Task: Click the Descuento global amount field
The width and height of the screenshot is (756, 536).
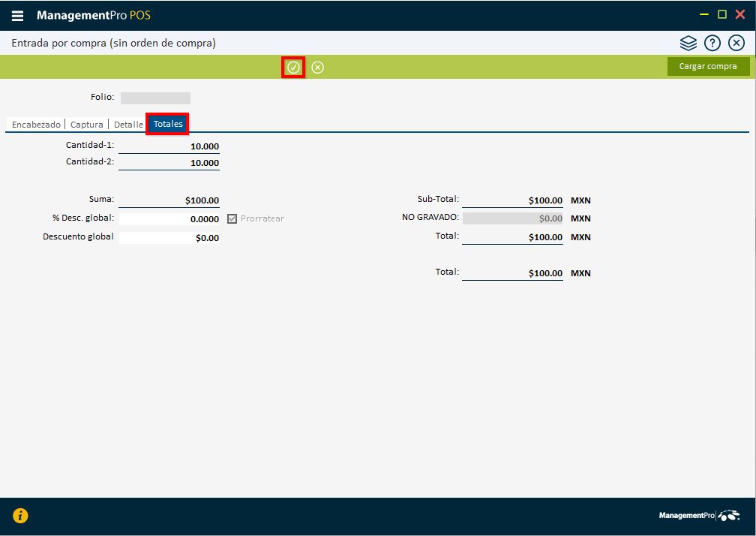Action: (169, 238)
